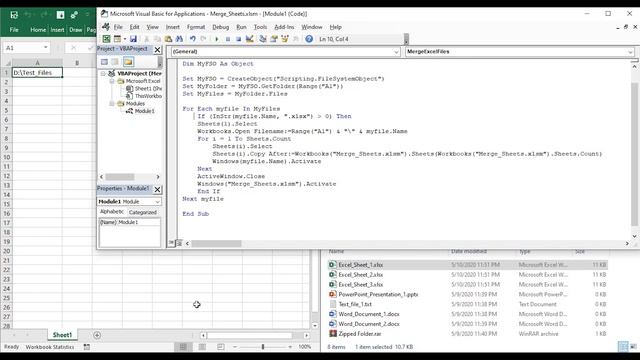640x360 pixels.
Task: Open the Debug menu
Action: pos(220,27)
